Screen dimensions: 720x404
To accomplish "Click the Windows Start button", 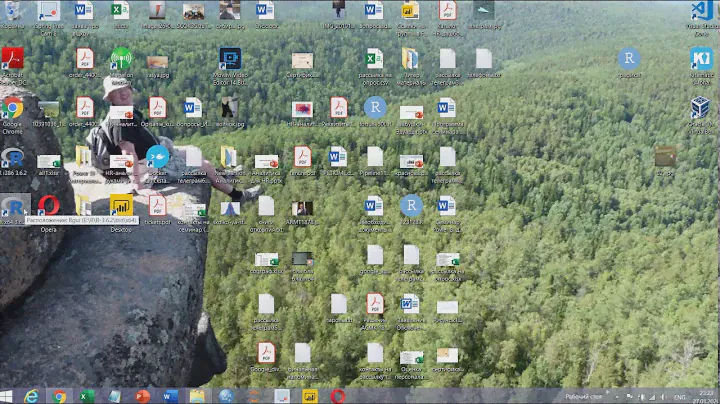I will 8,396.
